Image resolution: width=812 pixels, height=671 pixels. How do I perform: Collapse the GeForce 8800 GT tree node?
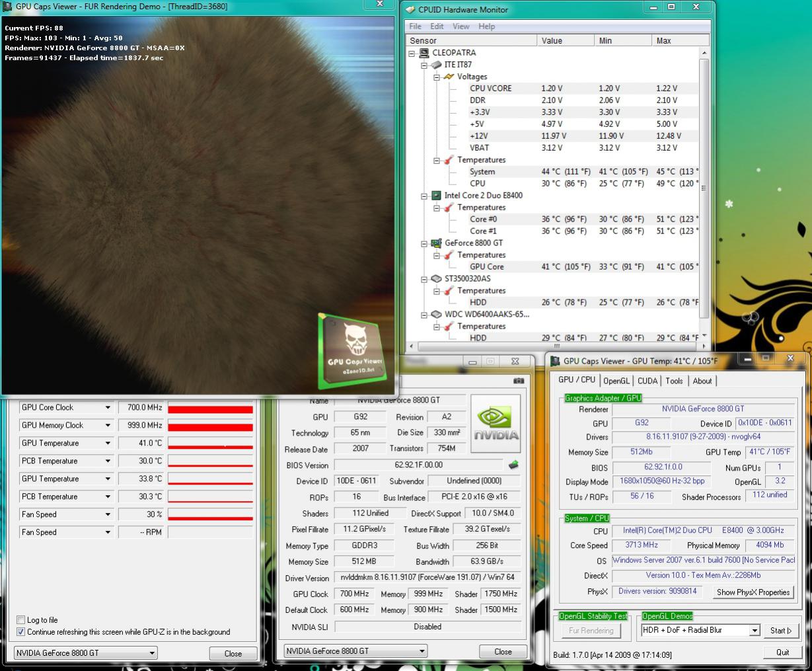coord(425,243)
